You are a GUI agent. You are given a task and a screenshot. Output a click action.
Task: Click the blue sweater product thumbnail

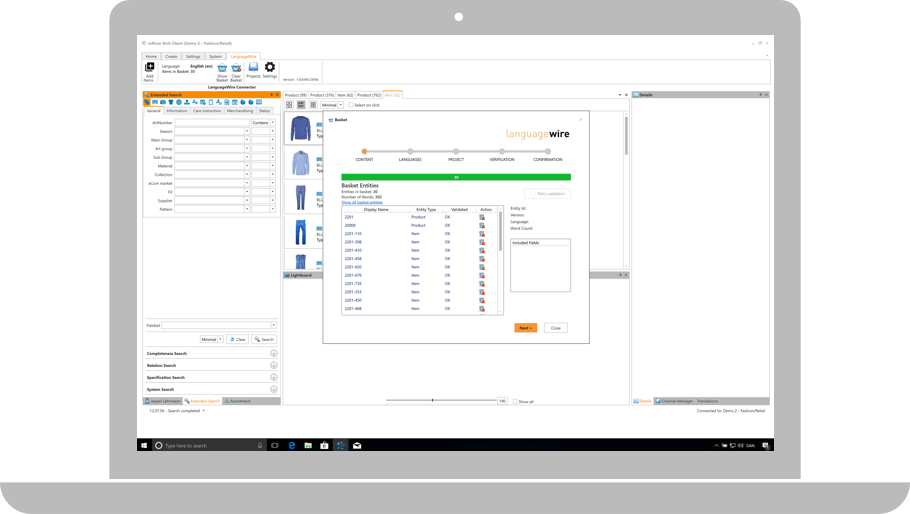coord(300,127)
